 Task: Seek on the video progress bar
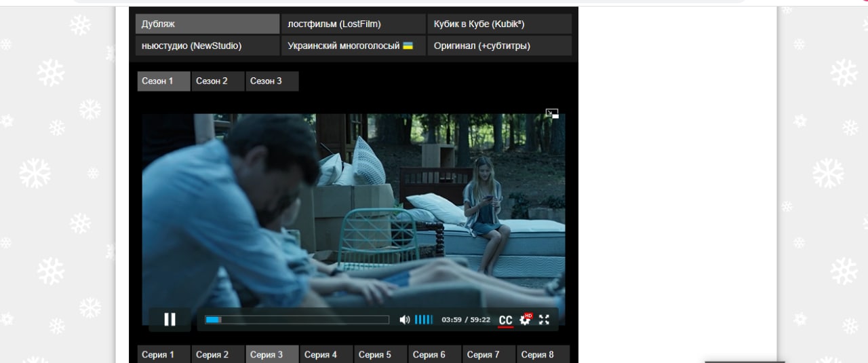(297, 320)
